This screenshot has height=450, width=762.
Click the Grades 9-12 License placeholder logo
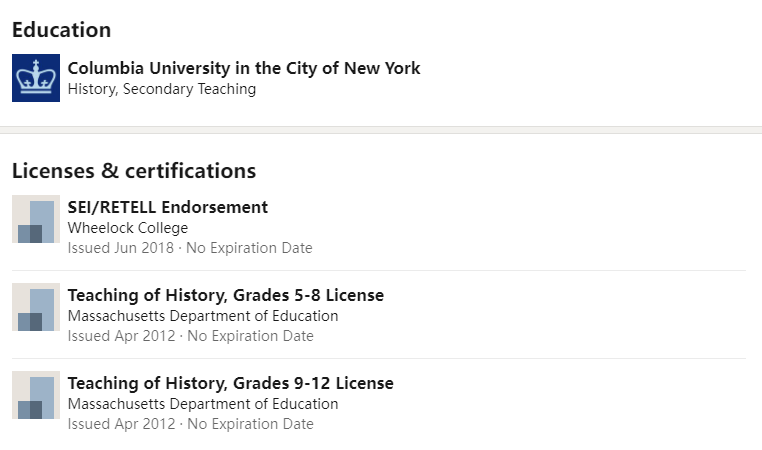[36, 395]
